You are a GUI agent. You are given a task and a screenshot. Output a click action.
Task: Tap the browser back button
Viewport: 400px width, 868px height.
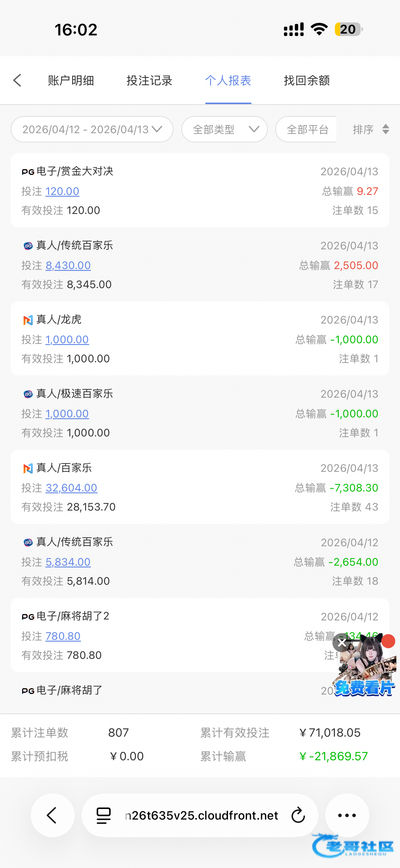52,815
